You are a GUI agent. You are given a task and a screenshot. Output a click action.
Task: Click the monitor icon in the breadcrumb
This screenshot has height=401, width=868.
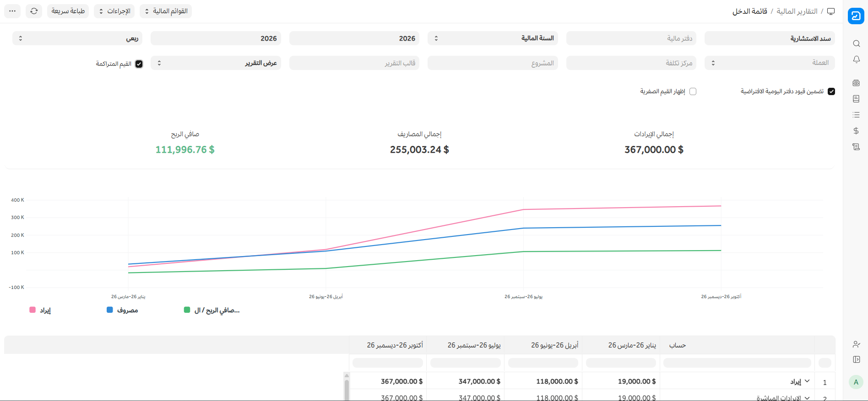(831, 11)
